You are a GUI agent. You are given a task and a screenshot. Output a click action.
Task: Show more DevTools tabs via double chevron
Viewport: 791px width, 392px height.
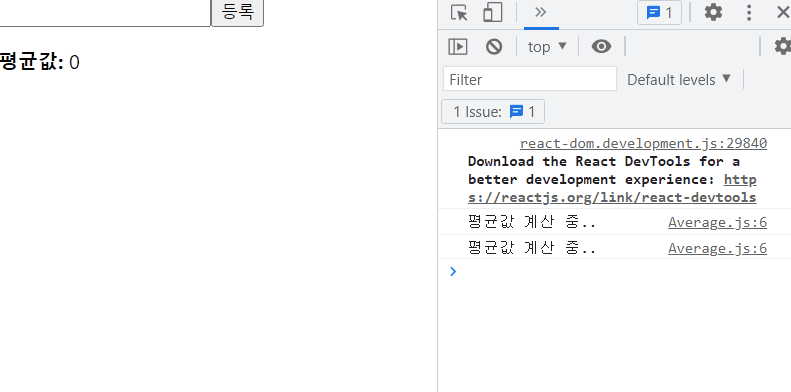(x=540, y=12)
